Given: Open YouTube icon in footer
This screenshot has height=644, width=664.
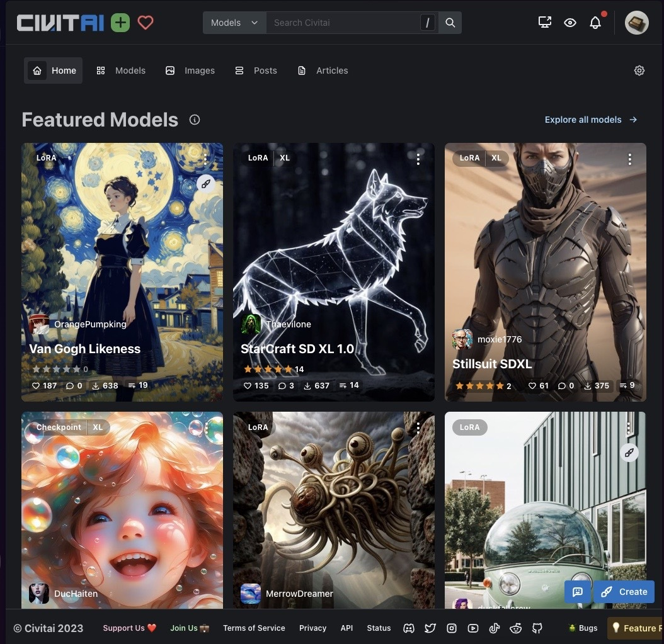Looking at the screenshot, I should tap(473, 628).
